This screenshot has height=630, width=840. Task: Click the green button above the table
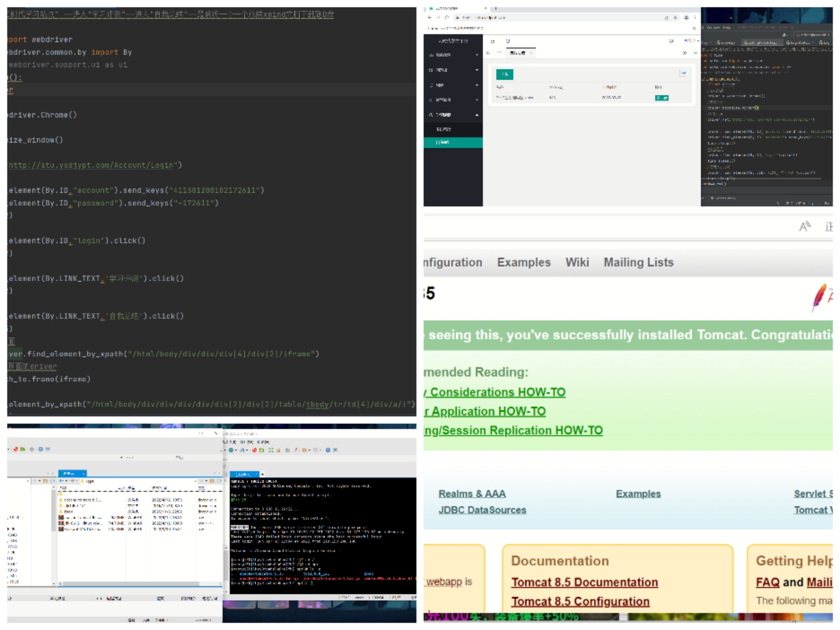505,74
